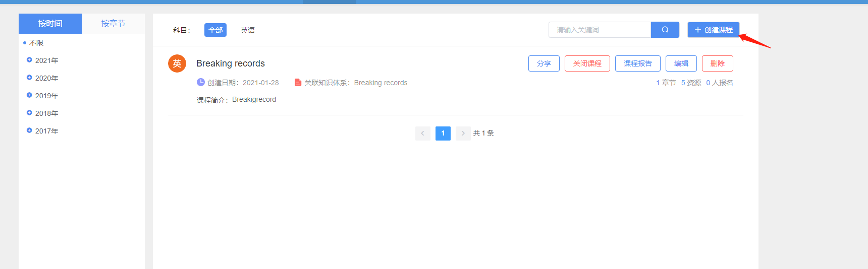Click the clock icon beside creation date
The height and width of the screenshot is (269, 868).
pyautogui.click(x=201, y=82)
